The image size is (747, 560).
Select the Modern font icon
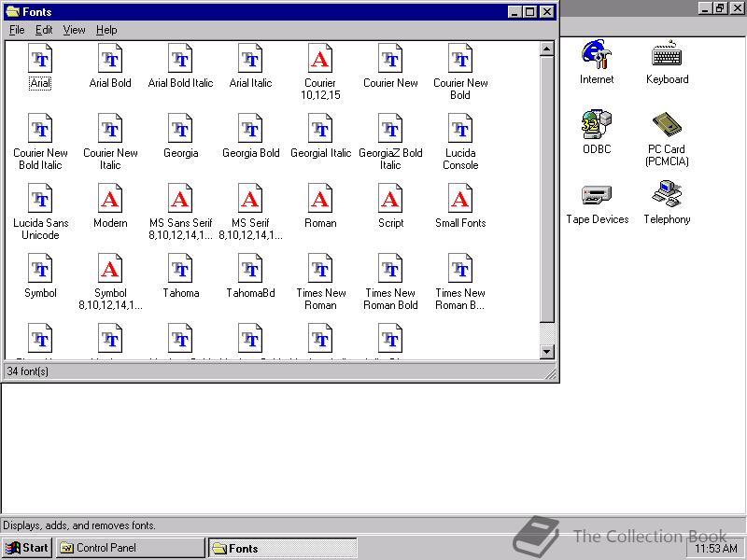110,199
